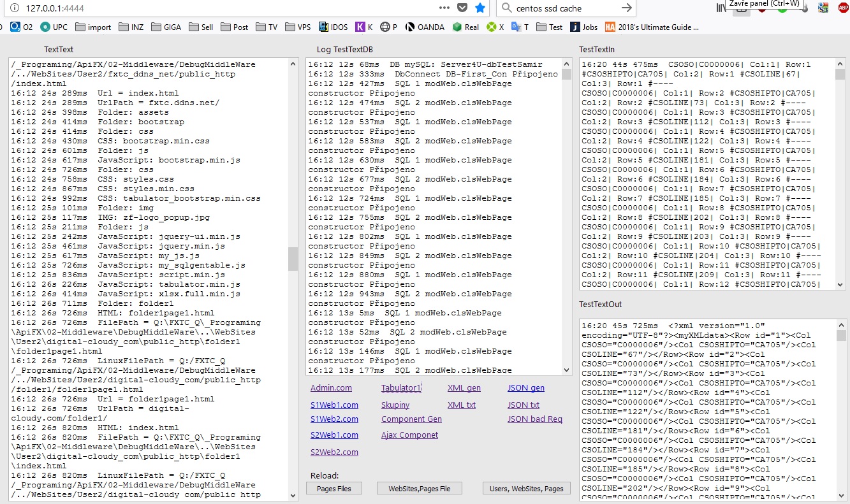Viewport: 850px width, 504px height.
Task: Open the Jobs bookmark
Action: click(584, 27)
